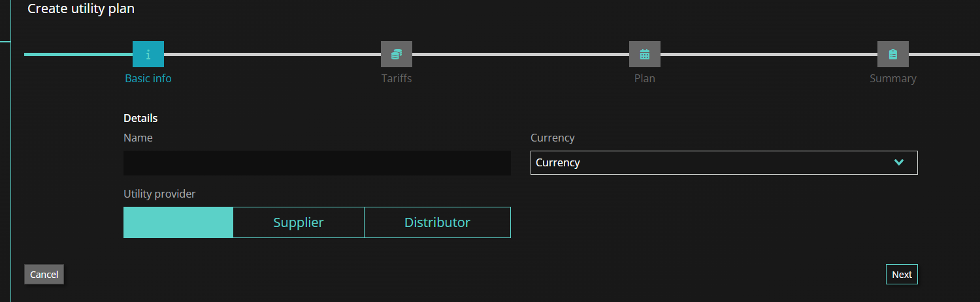The width and height of the screenshot is (980, 302).
Task: Choose Distributor as utility provider
Action: (x=437, y=222)
